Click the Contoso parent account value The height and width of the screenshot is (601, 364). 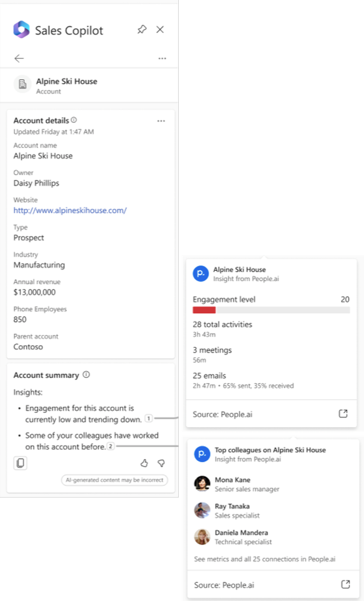coord(28,347)
